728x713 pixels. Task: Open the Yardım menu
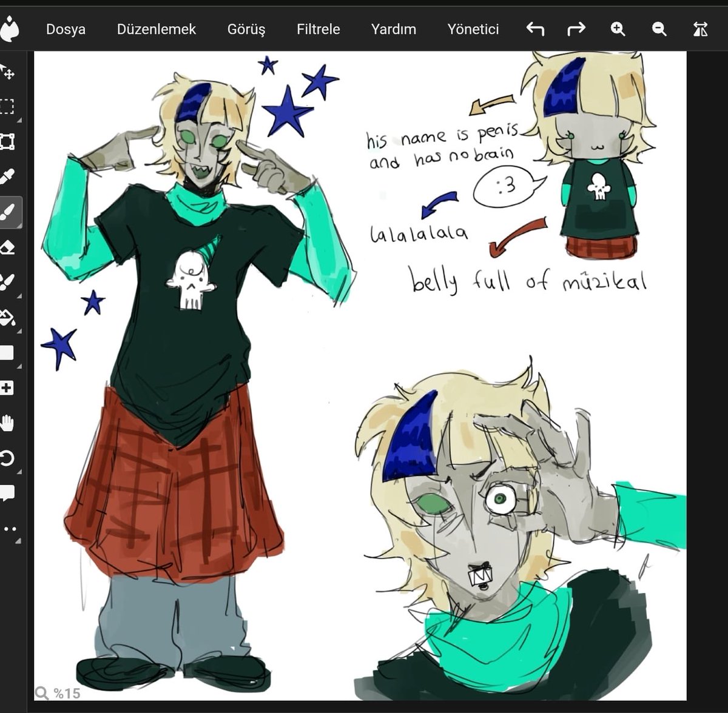[394, 29]
